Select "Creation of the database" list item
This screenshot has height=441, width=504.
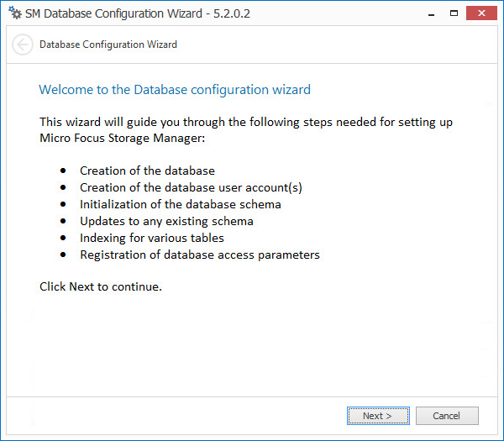pyautogui.click(x=147, y=171)
